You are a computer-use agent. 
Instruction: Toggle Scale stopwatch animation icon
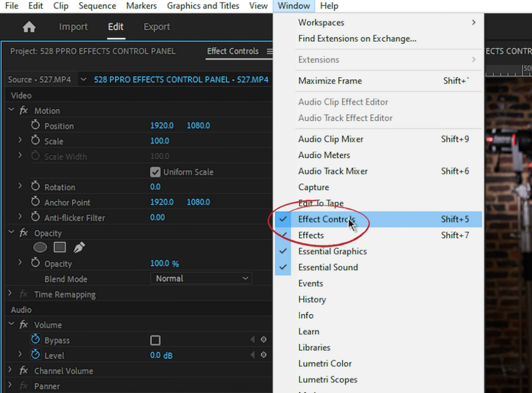coord(35,141)
